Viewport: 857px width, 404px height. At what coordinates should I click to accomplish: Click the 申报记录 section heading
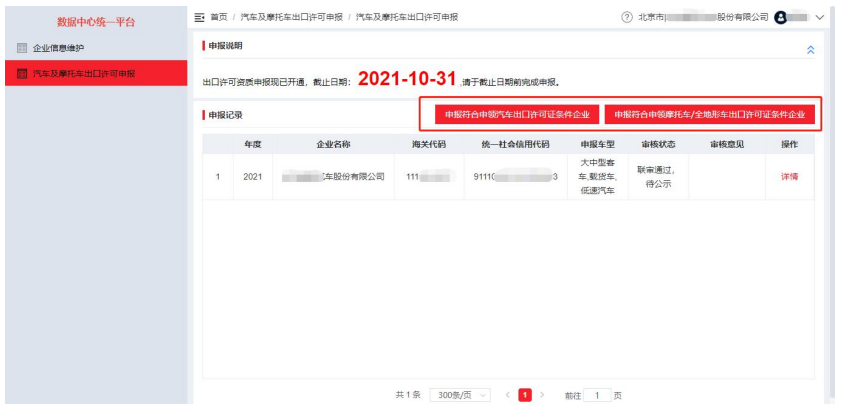(x=226, y=115)
